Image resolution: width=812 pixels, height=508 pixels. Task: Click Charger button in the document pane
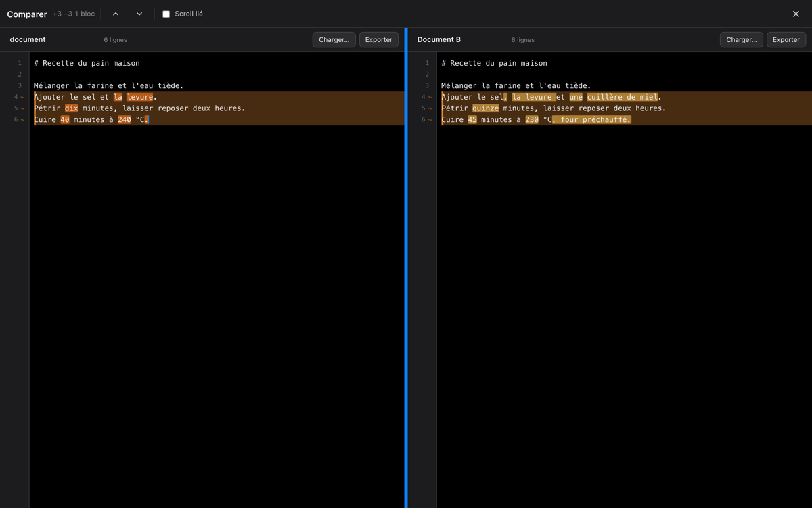coord(334,39)
